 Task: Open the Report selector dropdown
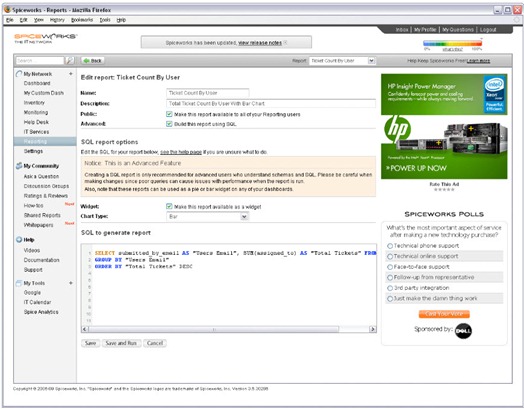[342, 61]
